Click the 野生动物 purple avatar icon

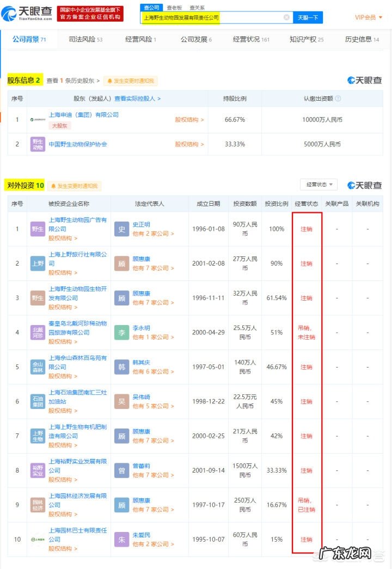[x=38, y=144]
